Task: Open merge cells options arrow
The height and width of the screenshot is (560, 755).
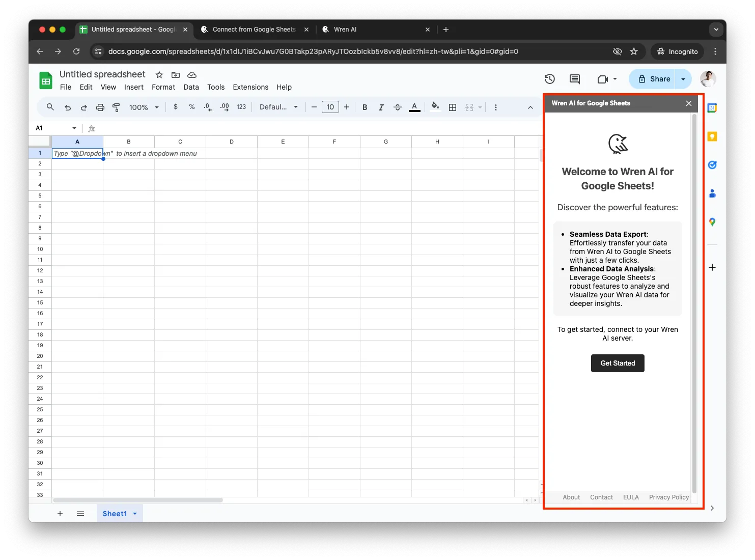Action: (480, 107)
